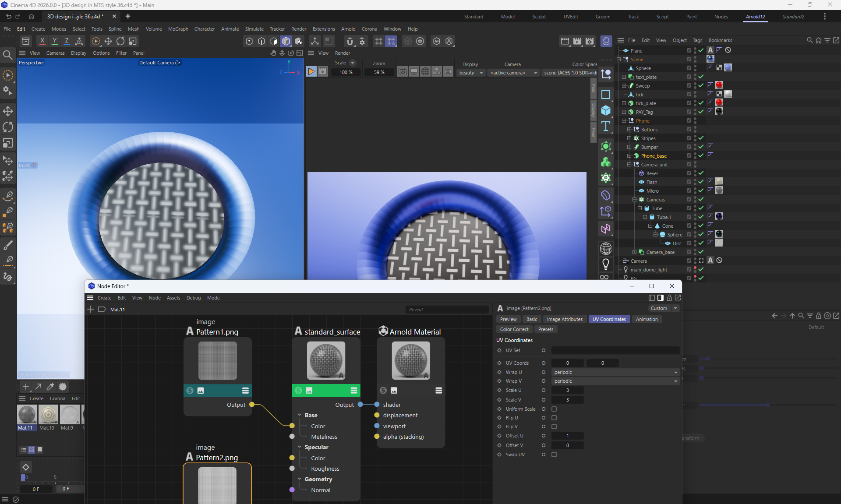Select the Rotate tool in left toolbar
The height and width of the screenshot is (504, 841).
8,127
